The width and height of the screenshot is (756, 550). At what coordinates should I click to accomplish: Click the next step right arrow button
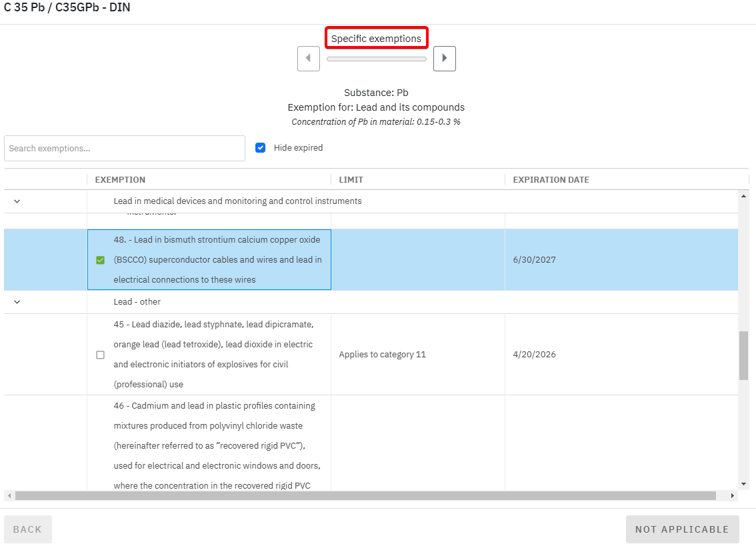(x=445, y=58)
